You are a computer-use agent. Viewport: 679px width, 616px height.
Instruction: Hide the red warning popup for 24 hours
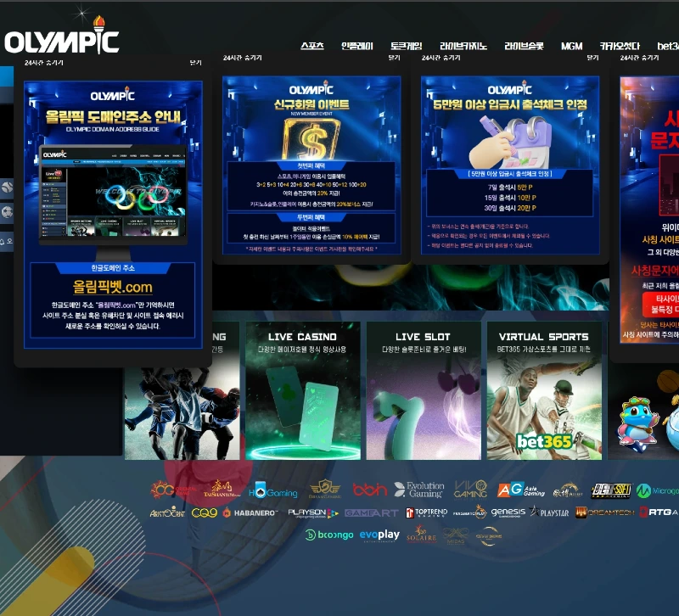click(x=640, y=58)
